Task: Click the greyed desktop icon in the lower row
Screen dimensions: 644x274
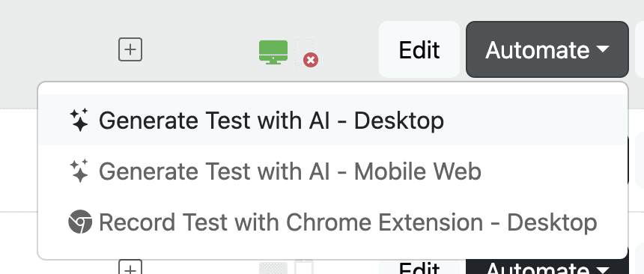Action: click(273, 268)
